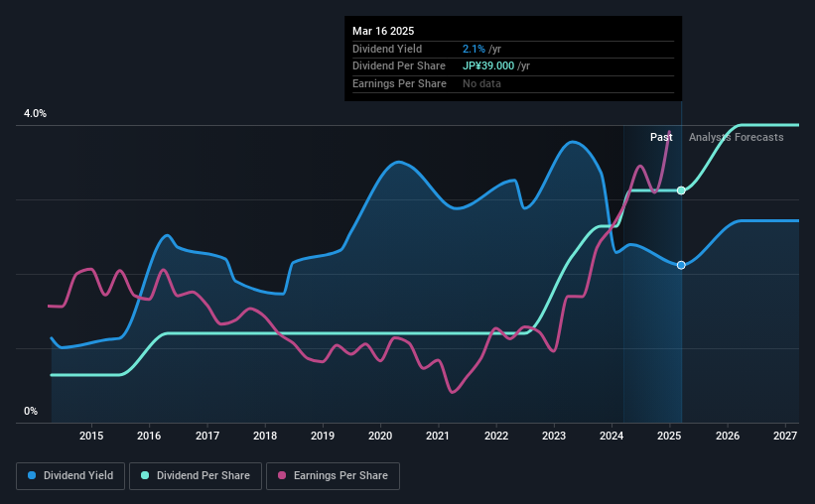Screen dimensions: 815x504
Task: Toggle the Dividend Per Share legend series
Action: [x=196, y=476]
